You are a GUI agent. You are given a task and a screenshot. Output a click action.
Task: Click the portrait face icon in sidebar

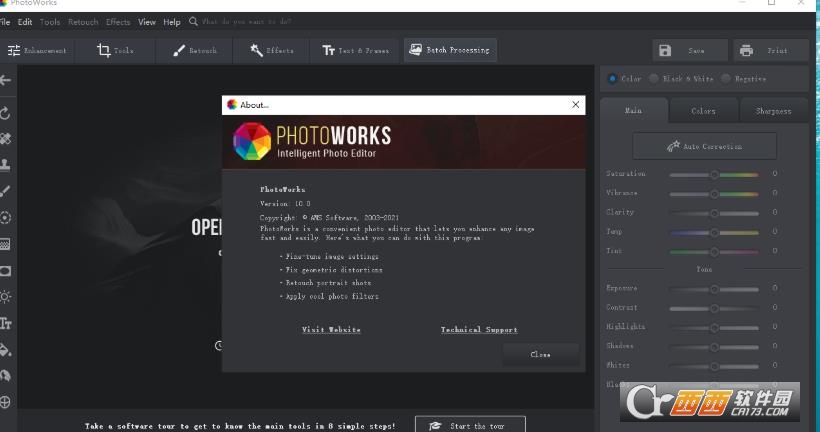[x=5, y=376]
